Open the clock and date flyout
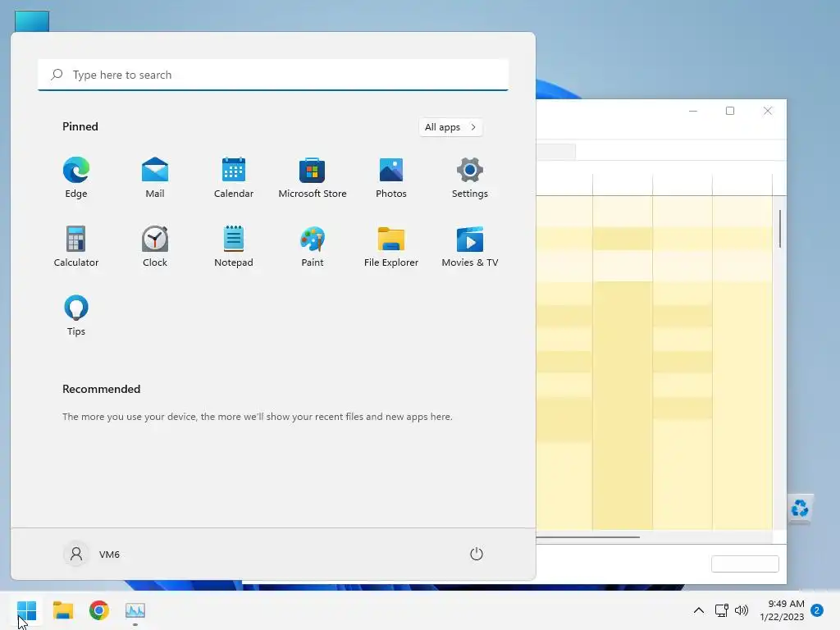This screenshot has width=840, height=630. tap(782, 610)
